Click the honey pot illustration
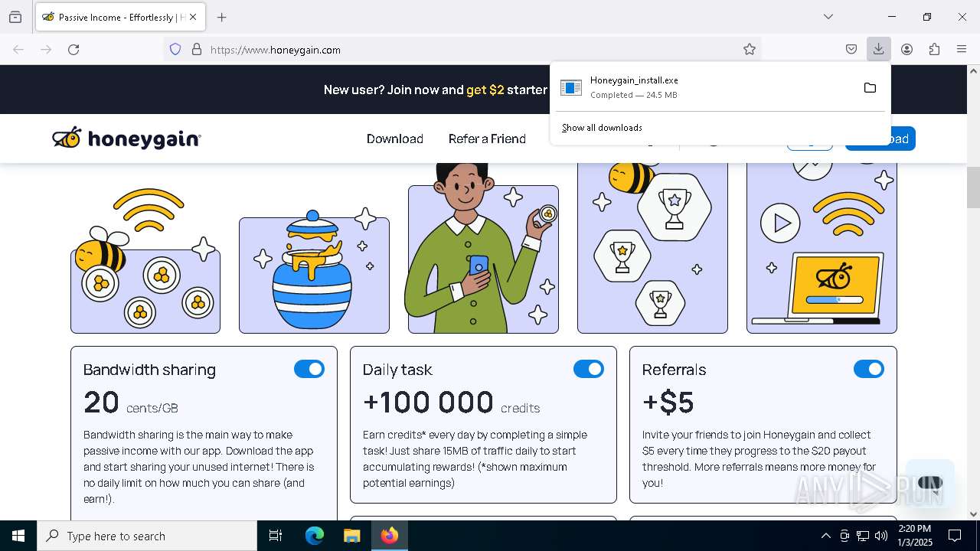 coord(314,272)
